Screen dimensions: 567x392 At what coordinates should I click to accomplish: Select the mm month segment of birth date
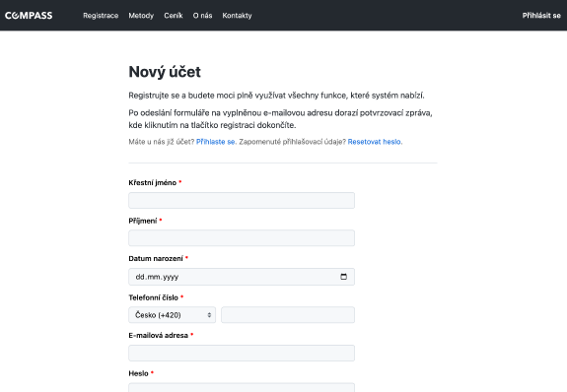click(x=154, y=277)
